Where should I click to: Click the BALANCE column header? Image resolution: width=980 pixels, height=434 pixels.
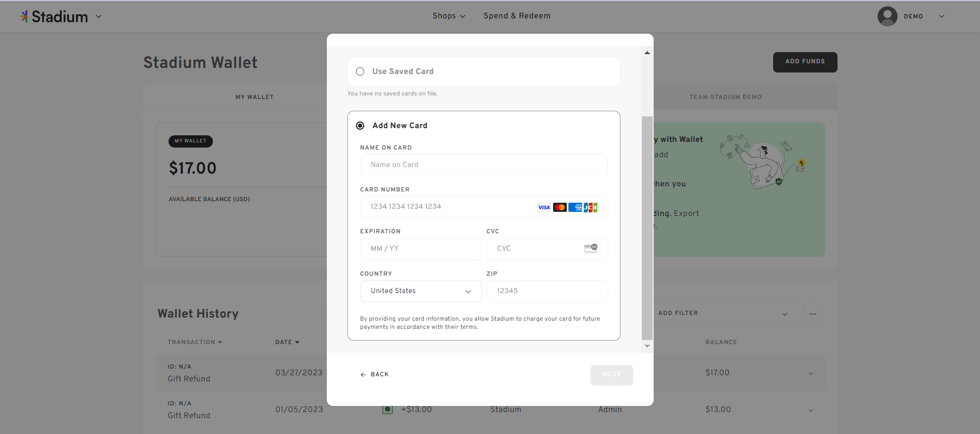721,342
